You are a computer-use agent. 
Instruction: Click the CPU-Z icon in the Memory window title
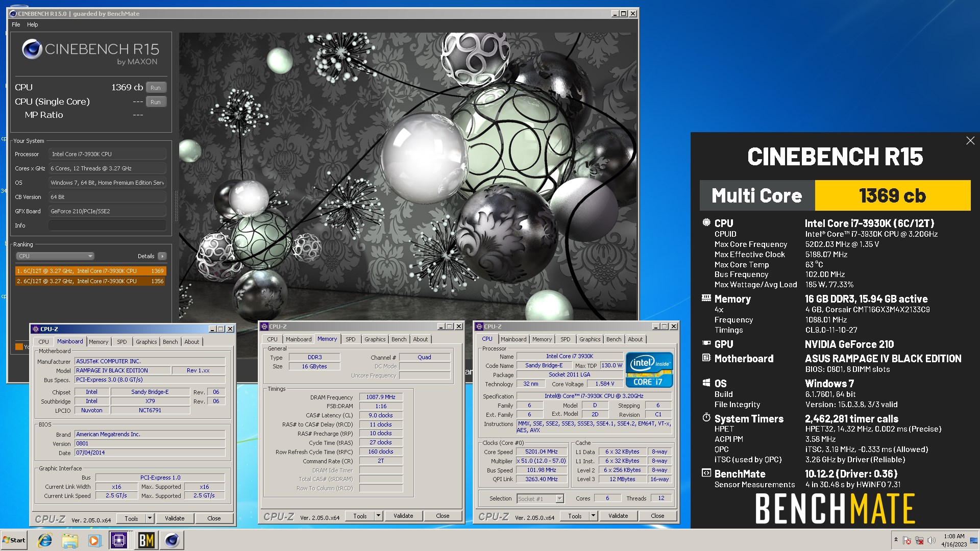pyautogui.click(x=264, y=327)
